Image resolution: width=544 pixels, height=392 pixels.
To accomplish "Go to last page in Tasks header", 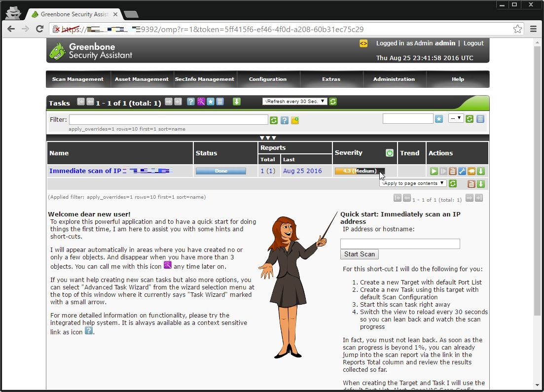I will click(x=178, y=102).
